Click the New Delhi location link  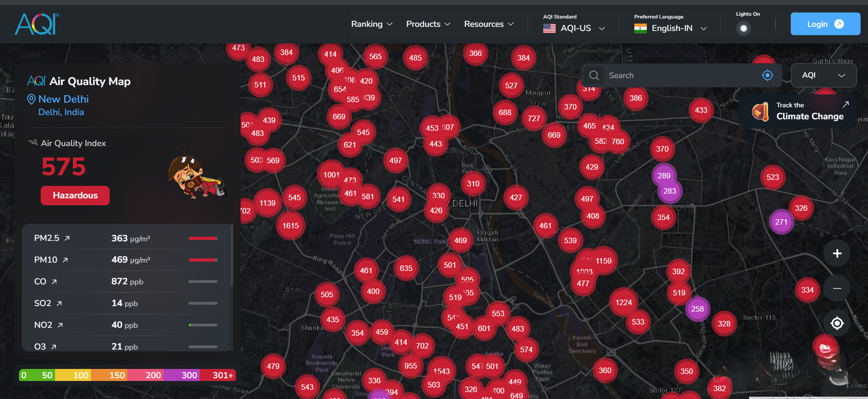[x=63, y=99]
